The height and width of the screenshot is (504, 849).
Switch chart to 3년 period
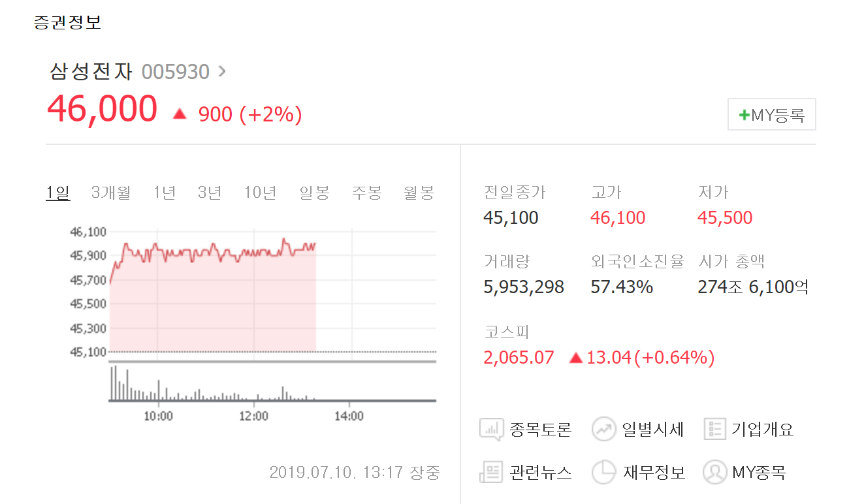(x=210, y=193)
